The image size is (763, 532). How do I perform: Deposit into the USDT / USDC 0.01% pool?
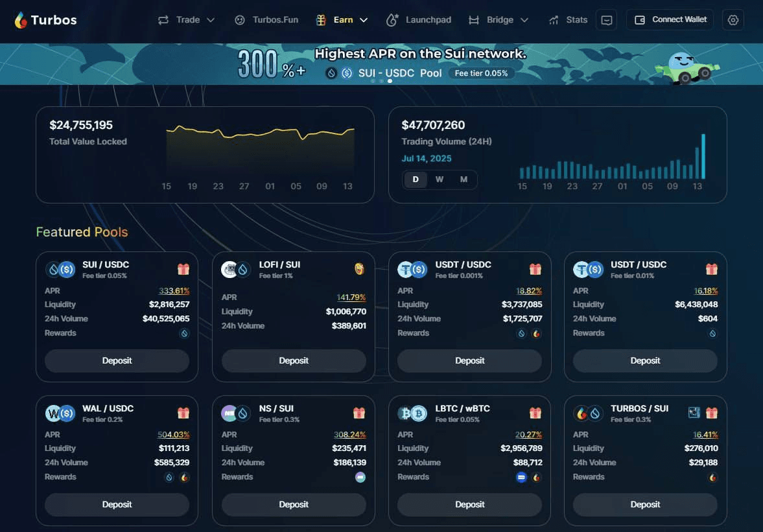[x=645, y=361]
